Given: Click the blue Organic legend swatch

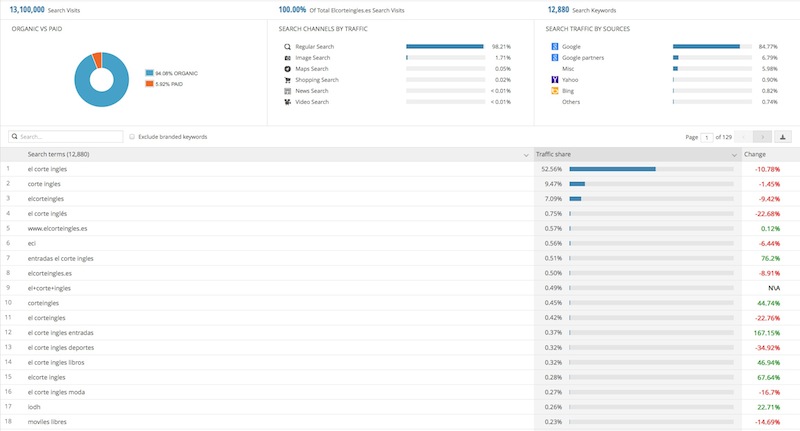Looking at the screenshot, I should [149, 73].
